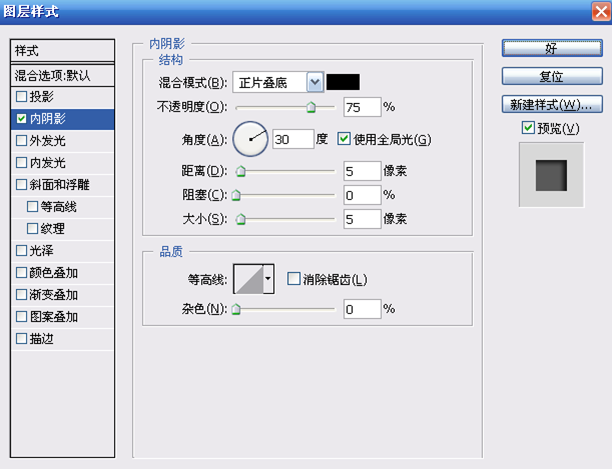612x469 pixels.
Task: Click the style preview thumbnail
Action: coord(550,175)
